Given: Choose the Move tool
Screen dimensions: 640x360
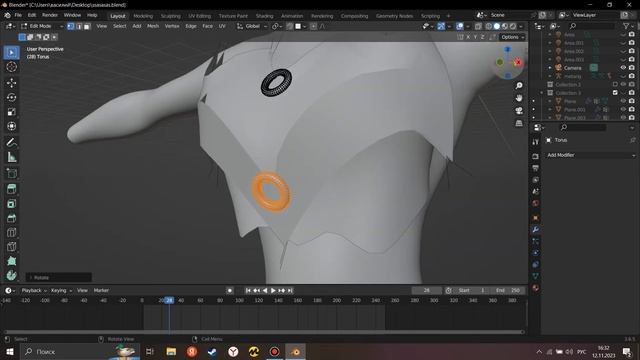Looking at the screenshot, I should (11, 83).
